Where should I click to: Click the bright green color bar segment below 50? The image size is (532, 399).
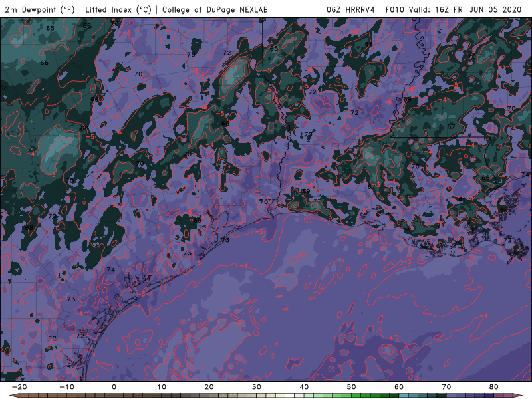[x=356, y=396]
